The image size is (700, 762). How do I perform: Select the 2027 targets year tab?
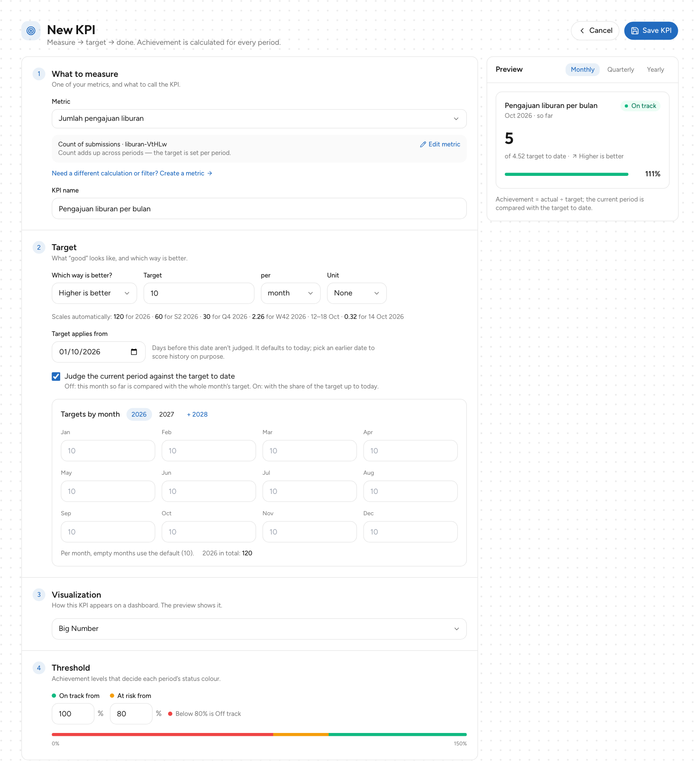(x=166, y=415)
